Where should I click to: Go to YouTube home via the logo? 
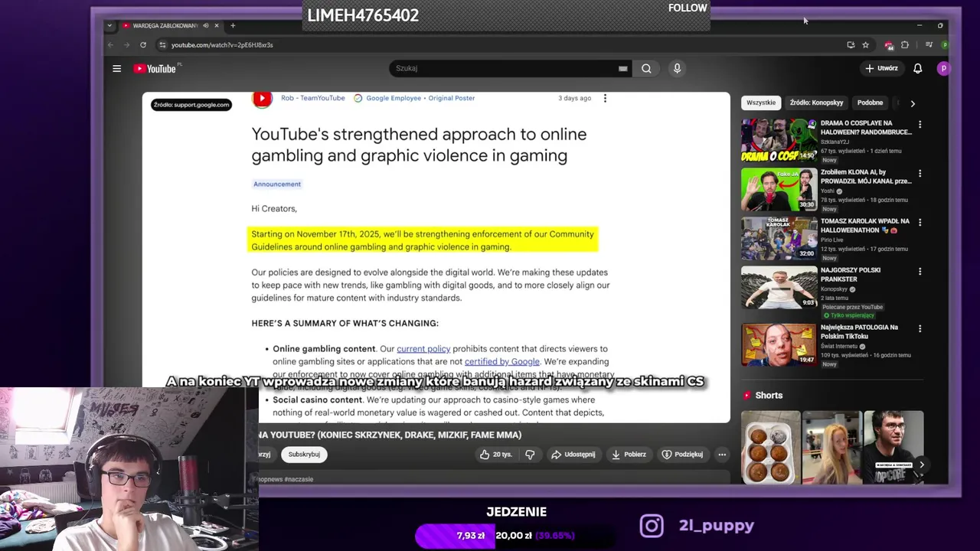pos(155,69)
